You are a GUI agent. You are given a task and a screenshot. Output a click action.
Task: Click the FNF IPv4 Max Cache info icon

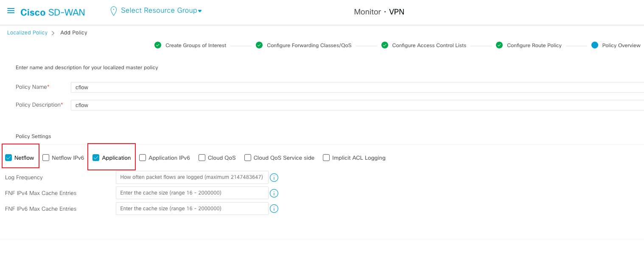tap(274, 193)
